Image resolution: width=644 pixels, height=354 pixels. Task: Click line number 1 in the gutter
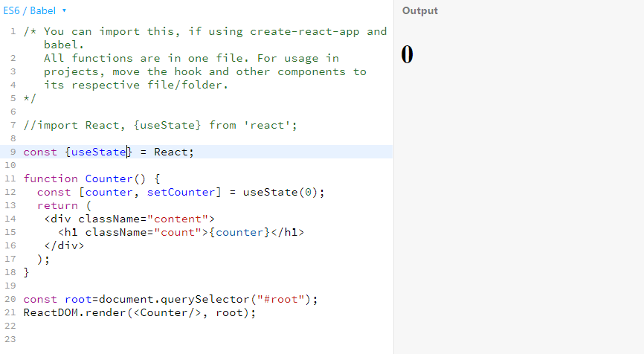(13, 31)
